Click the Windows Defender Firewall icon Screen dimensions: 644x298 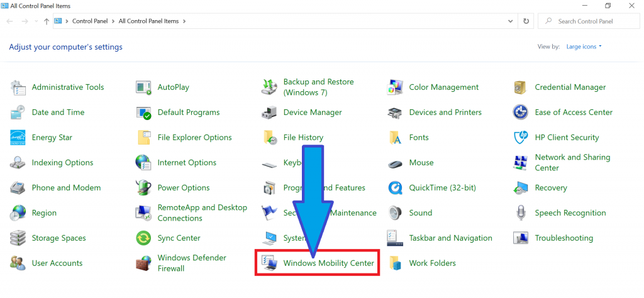tap(144, 263)
